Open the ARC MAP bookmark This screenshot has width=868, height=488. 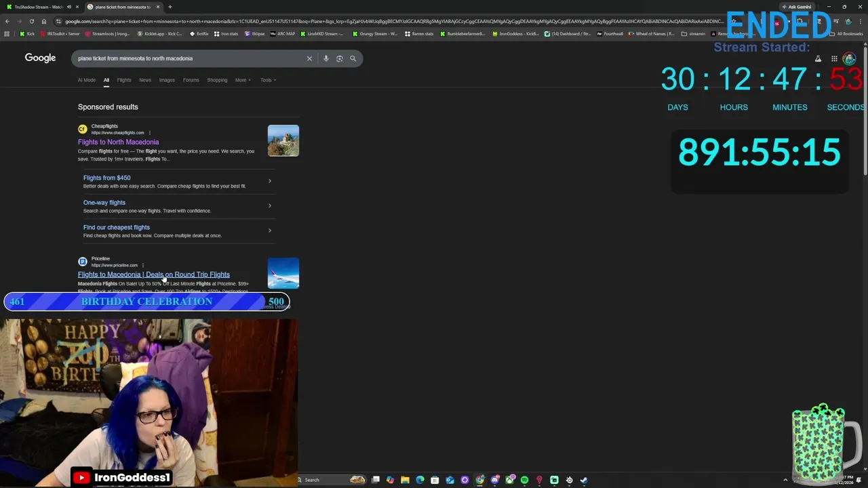pyautogui.click(x=283, y=33)
